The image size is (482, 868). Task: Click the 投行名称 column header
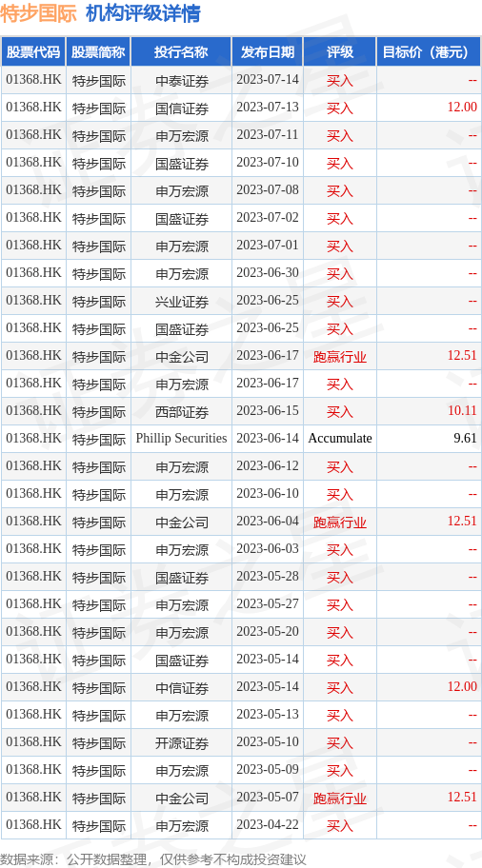tap(182, 52)
